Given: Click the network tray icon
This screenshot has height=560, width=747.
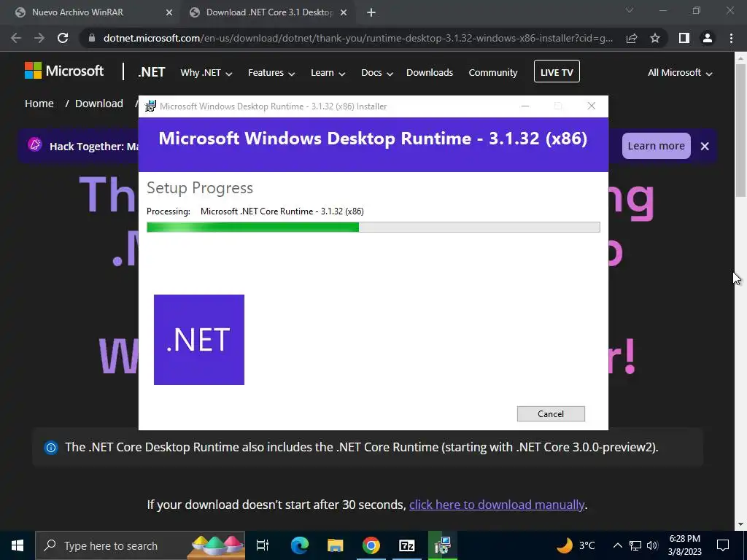Looking at the screenshot, I should 635,545.
